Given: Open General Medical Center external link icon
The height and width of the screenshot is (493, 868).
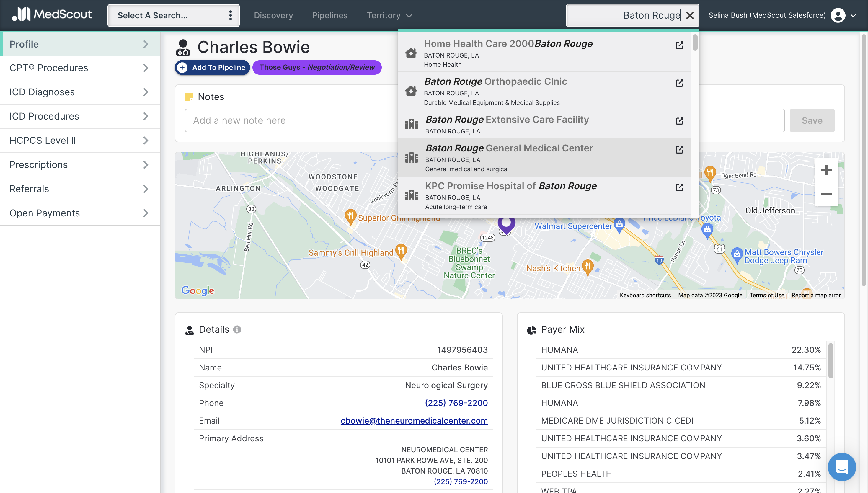Looking at the screenshot, I should click(x=679, y=150).
